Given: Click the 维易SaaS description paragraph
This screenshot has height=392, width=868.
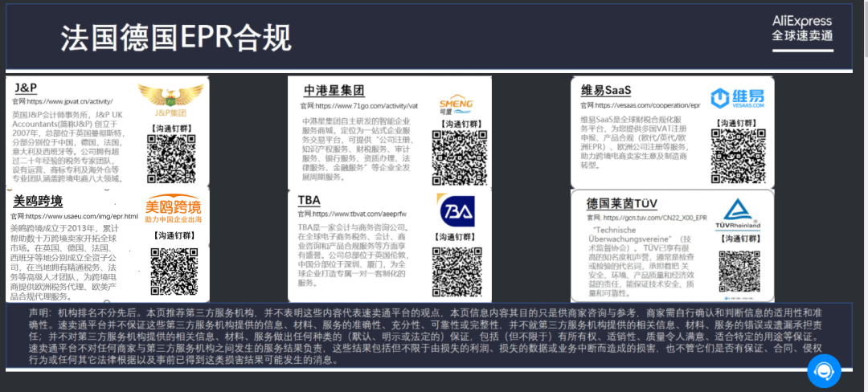Looking at the screenshot, I should (635, 142).
